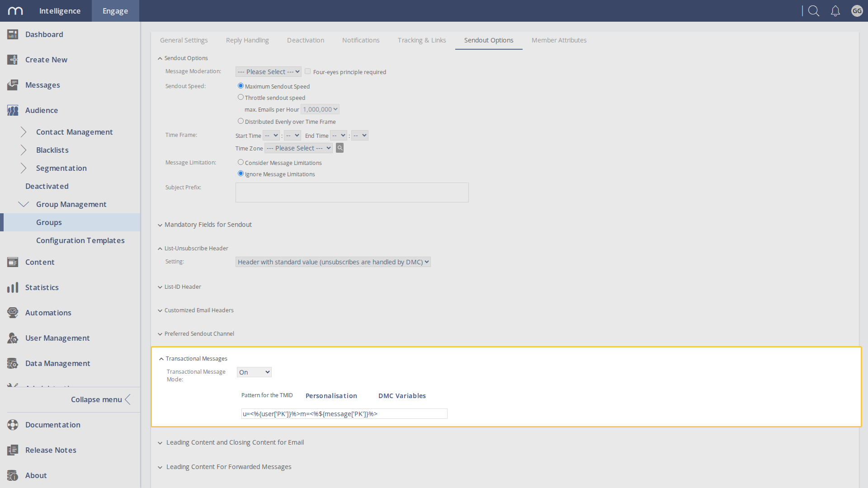Switch to the Tracking & Links tab
Viewport: 868px width, 488px height.
point(422,40)
